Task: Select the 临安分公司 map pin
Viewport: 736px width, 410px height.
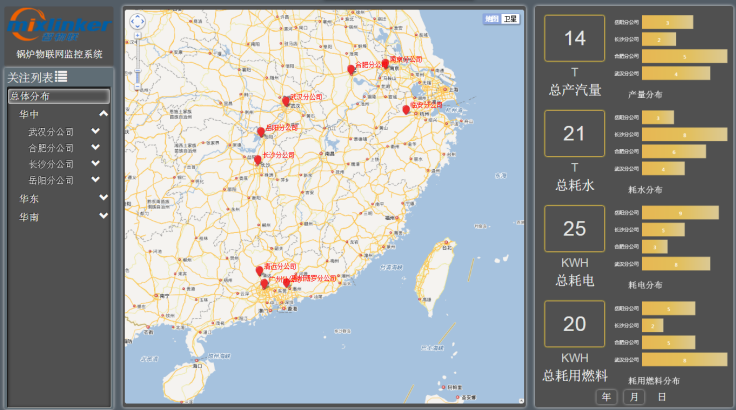Action: click(x=406, y=109)
